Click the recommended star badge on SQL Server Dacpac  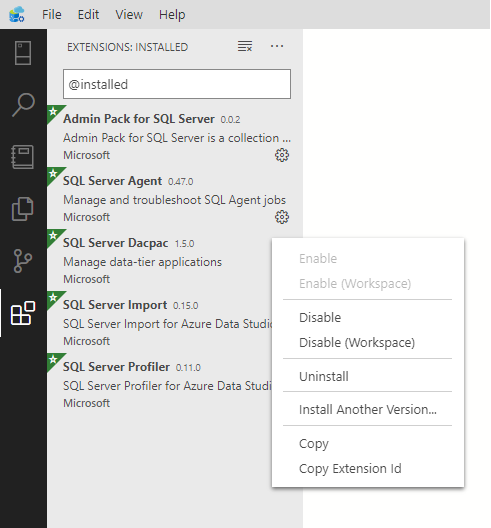tap(54, 236)
